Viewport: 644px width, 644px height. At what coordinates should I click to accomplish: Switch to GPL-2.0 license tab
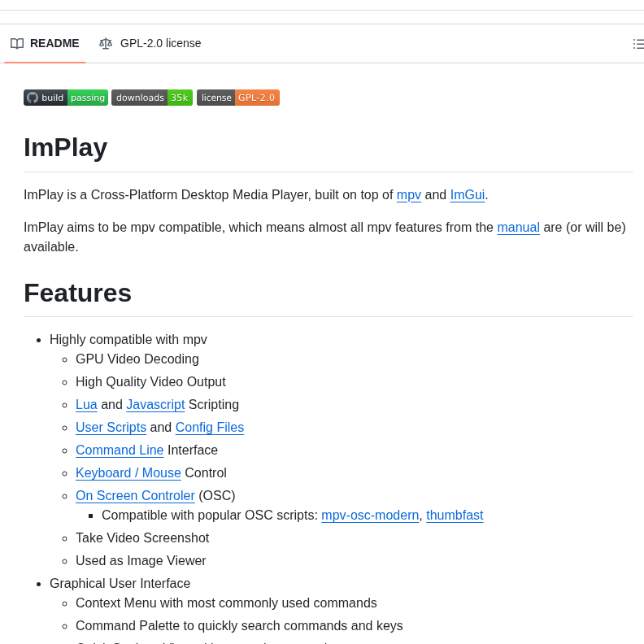(150, 43)
